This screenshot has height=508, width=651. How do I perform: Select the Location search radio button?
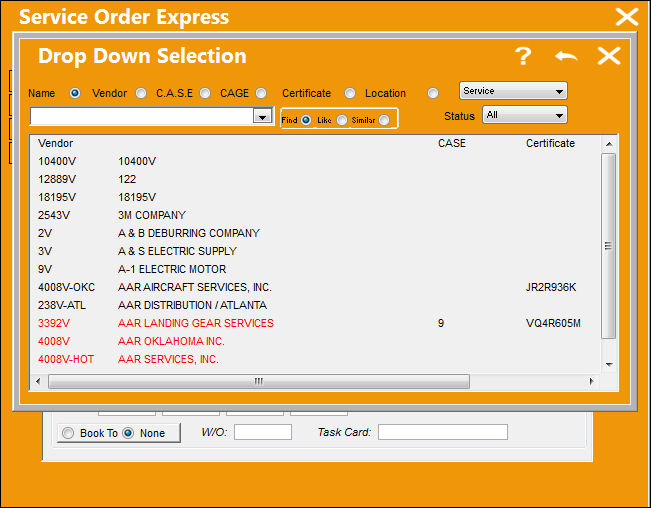coord(433,93)
